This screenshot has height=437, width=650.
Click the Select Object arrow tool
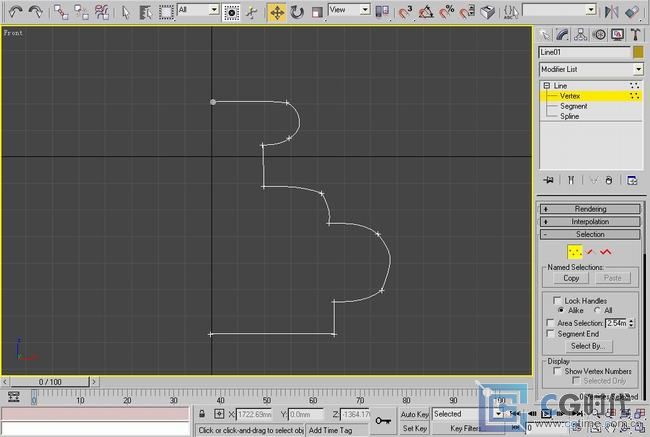[125, 12]
